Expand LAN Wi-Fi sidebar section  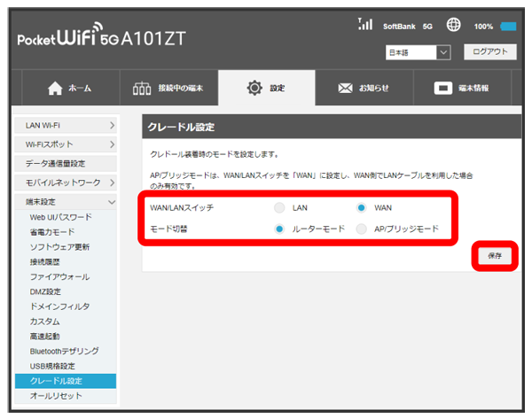pos(65,127)
